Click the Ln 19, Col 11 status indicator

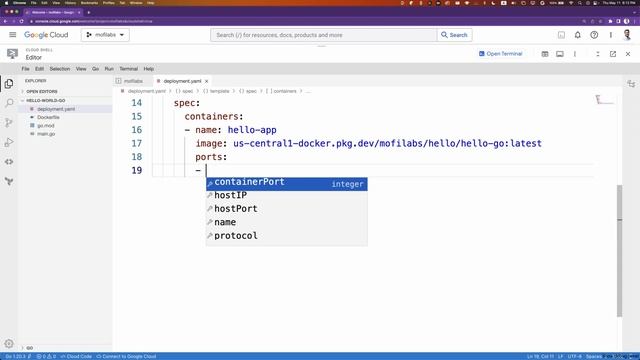(x=540, y=356)
